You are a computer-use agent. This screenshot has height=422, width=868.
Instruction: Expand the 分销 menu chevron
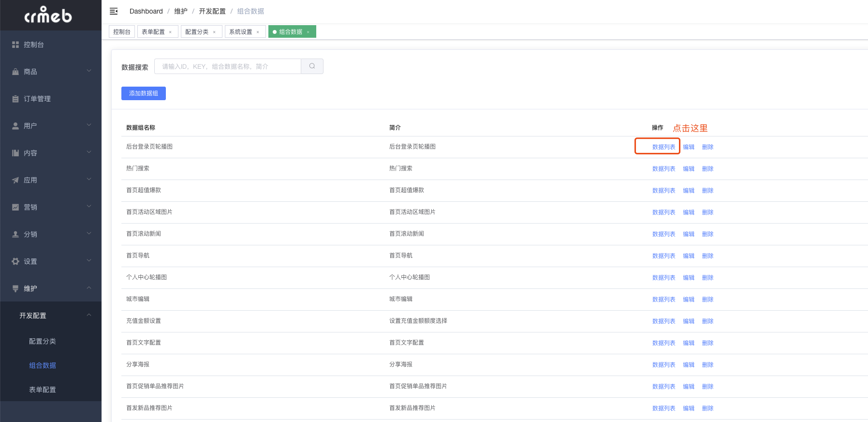coord(89,234)
